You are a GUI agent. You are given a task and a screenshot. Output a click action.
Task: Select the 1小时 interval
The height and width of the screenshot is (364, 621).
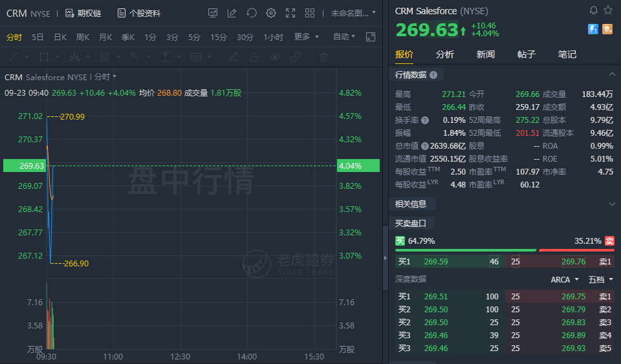coord(273,37)
